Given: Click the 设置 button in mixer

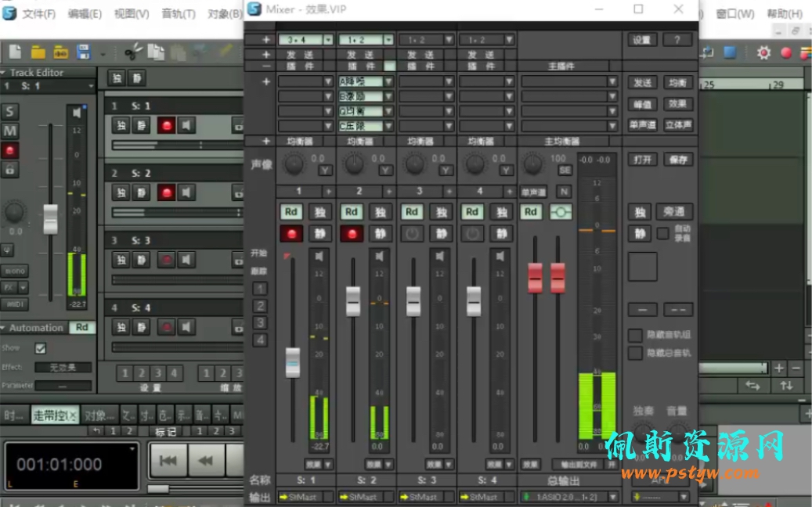Looking at the screenshot, I should click(641, 39).
